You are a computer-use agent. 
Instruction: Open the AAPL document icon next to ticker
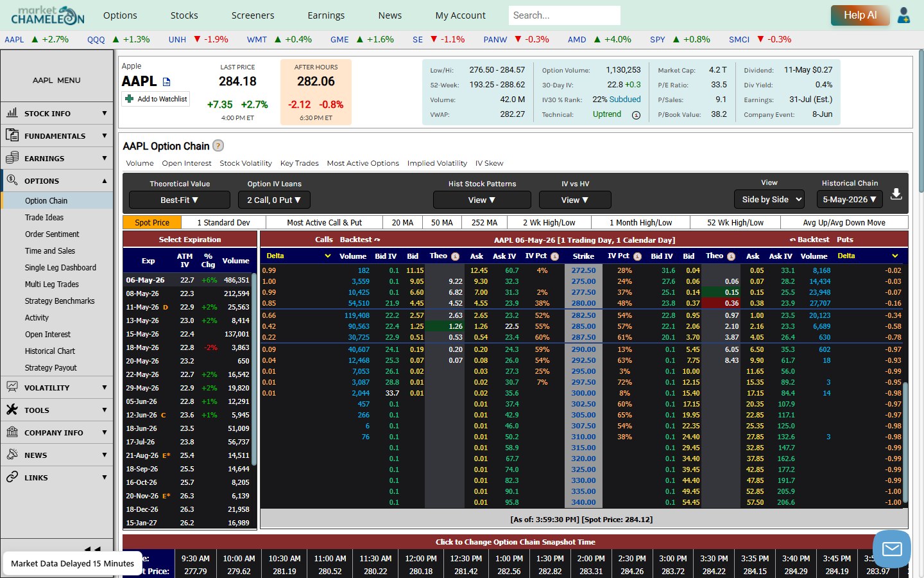tap(167, 82)
